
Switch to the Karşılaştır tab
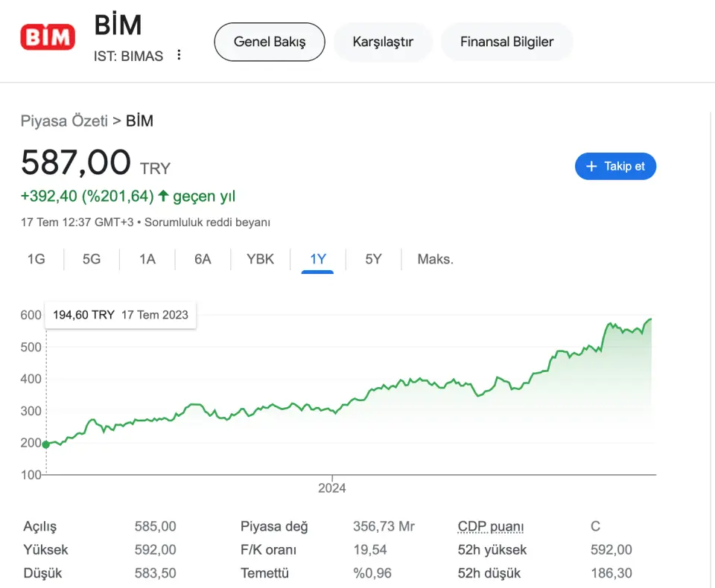(383, 42)
